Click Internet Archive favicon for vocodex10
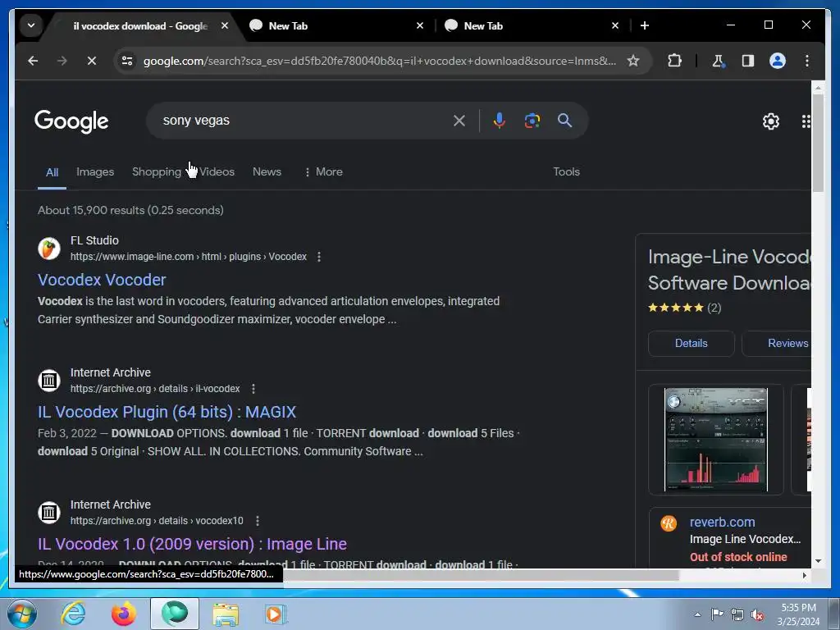Screen dimensions: 840x630 [x=48, y=513]
